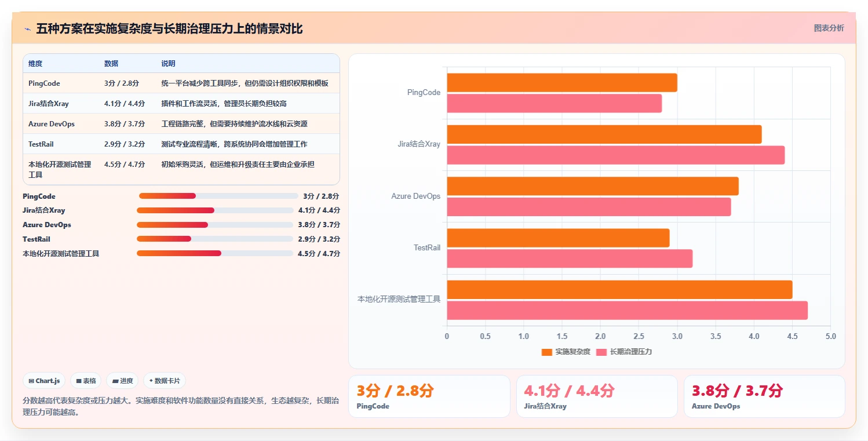Click Jira结合Xray orange bar in chart

(x=604, y=134)
